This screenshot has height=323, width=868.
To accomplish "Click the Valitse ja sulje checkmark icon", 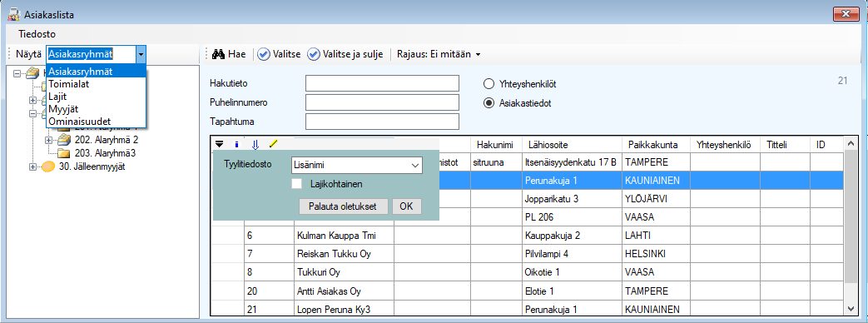I will coord(313,54).
